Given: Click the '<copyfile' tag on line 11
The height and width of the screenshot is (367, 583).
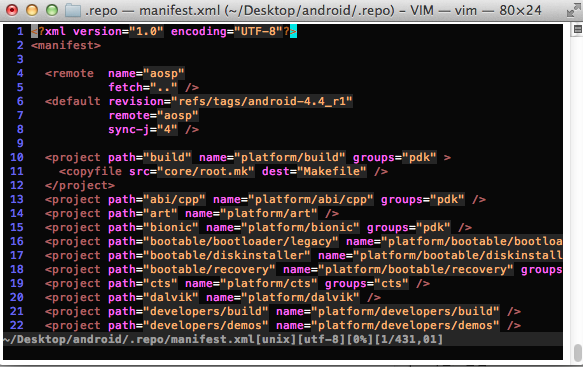Looking at the screenshot, I should [90, 171].
